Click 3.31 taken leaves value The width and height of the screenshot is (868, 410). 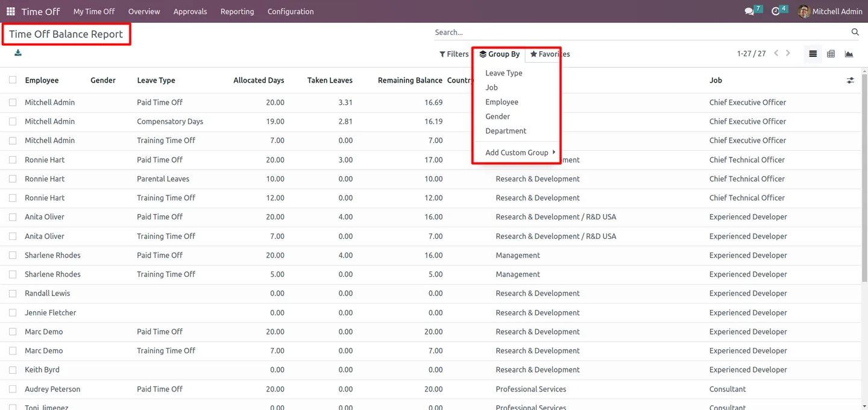point(345,102)
